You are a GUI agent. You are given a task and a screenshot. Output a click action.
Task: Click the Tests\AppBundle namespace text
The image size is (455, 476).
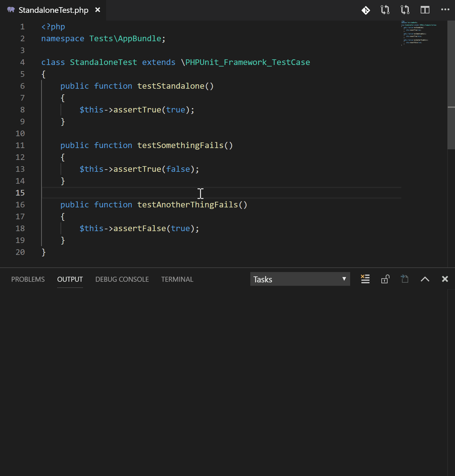coord(125,38)
